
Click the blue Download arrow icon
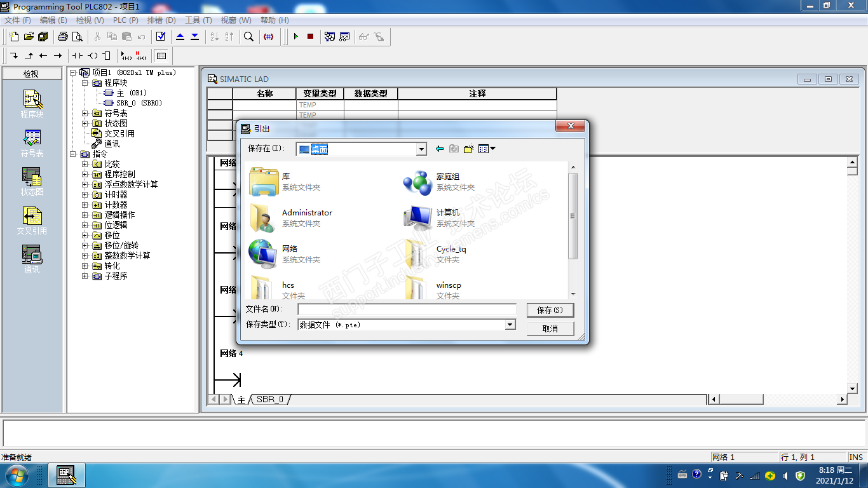click(194, 37)
